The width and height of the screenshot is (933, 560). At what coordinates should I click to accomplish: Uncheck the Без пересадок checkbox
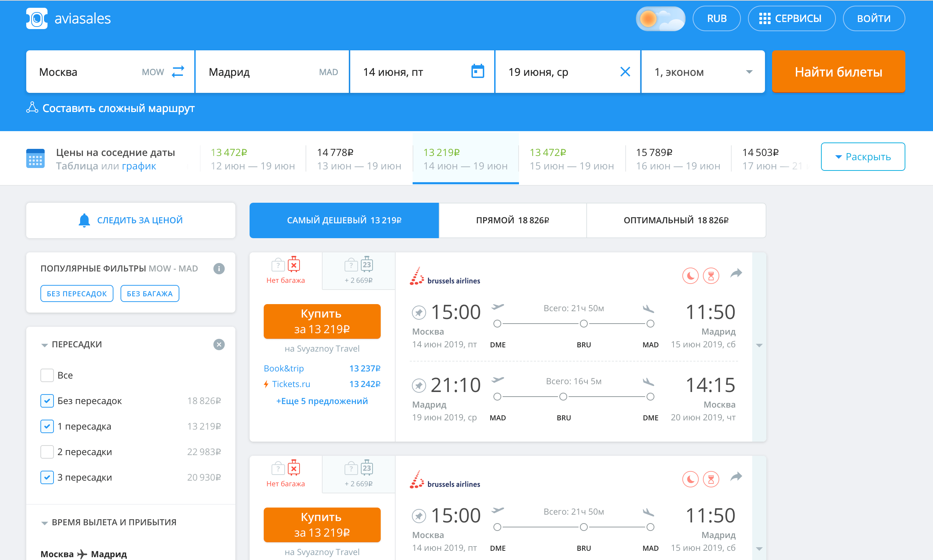click(47, 401)
